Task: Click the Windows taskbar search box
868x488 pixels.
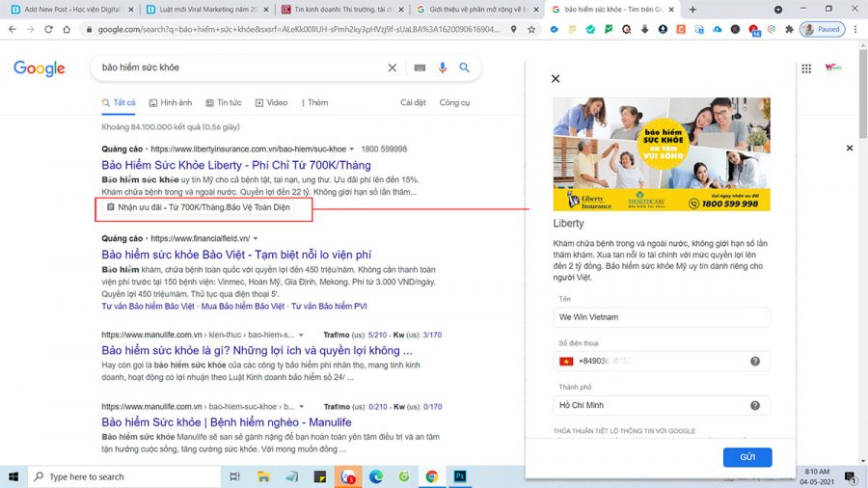Action: pyautogui.click(x=124, y=476)
